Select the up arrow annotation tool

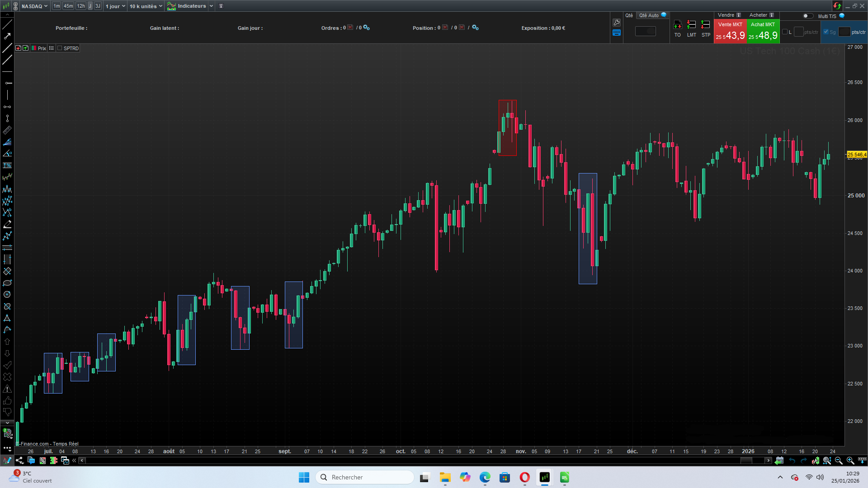click(x=7, y=342)
